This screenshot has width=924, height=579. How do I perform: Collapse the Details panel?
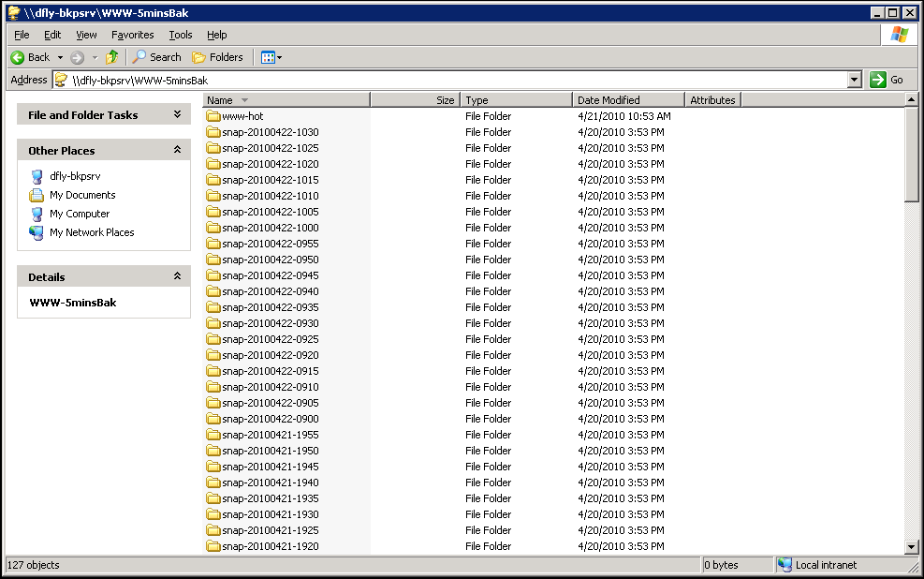click(177, 276)
